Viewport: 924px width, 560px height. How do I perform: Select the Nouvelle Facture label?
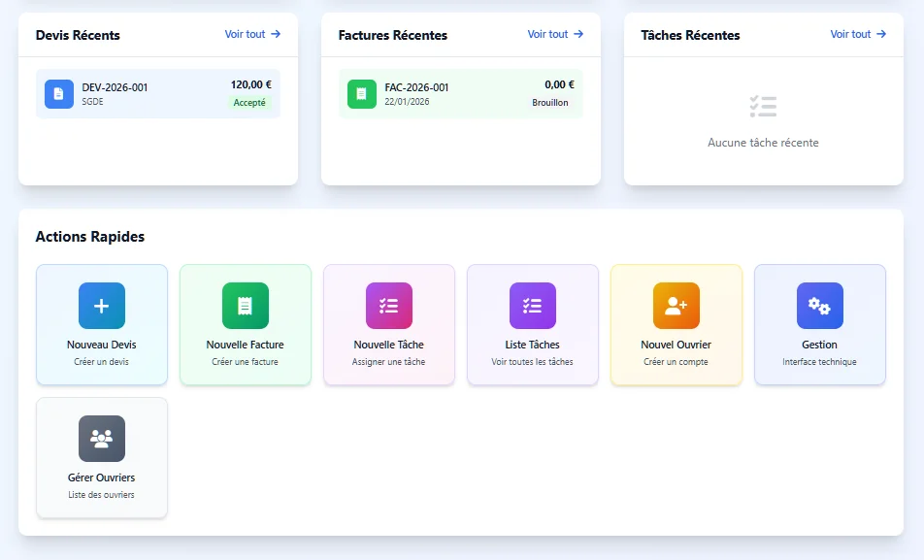[246, 345]
